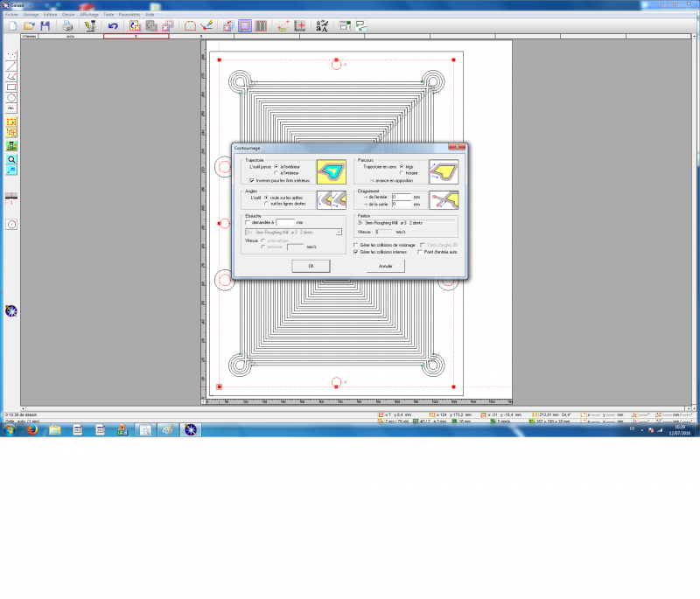Expand the Ebauche tool dropdown list
The height and width of the screenshot is (599, 700).
(x=339, y=233)
